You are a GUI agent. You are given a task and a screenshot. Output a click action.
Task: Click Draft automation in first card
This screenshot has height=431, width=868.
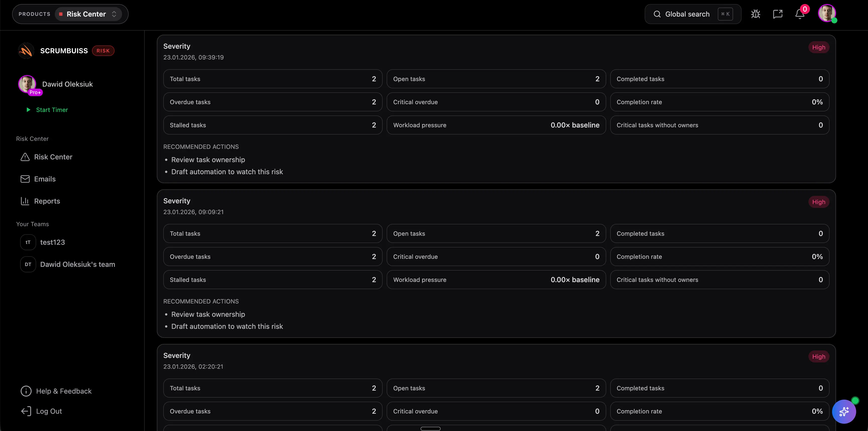click(227, 172)
